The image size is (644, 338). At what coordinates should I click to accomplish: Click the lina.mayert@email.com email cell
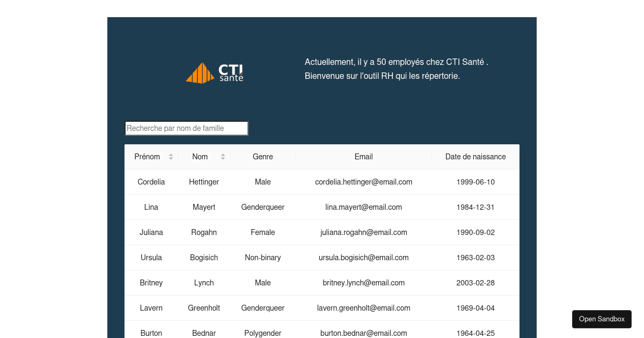tap(363, 207)
